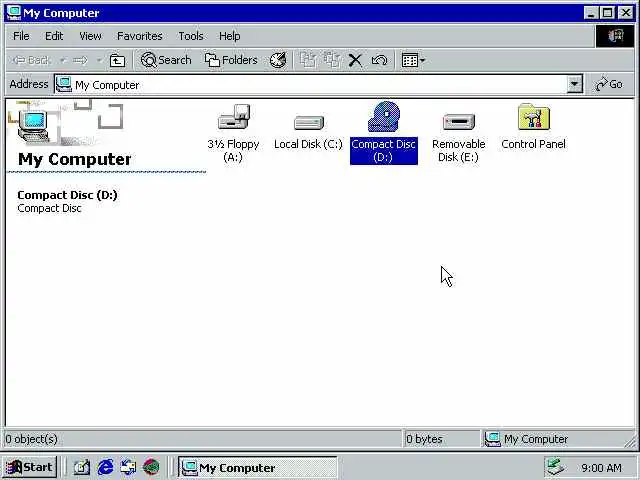640x480 pixels.
Task: Click the Show Desktop Quick Launch icon
Action: tap(82, 467)
